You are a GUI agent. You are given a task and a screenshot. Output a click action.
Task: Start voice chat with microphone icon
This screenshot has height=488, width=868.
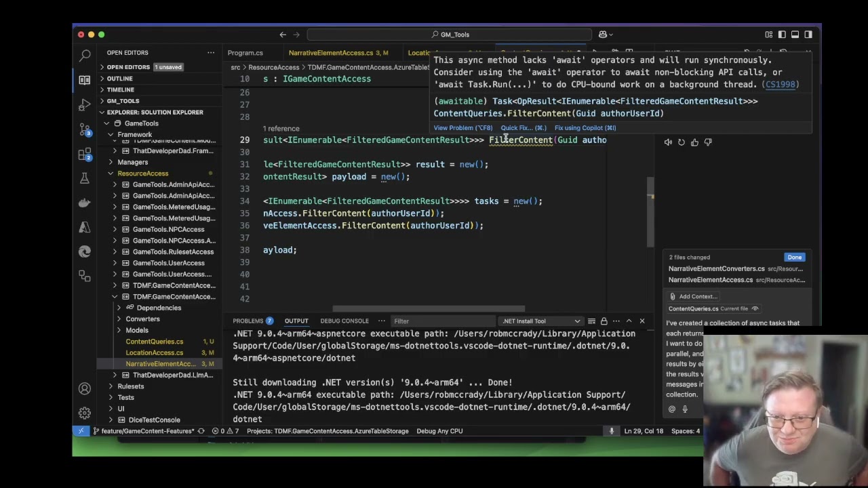pos(685,409)
